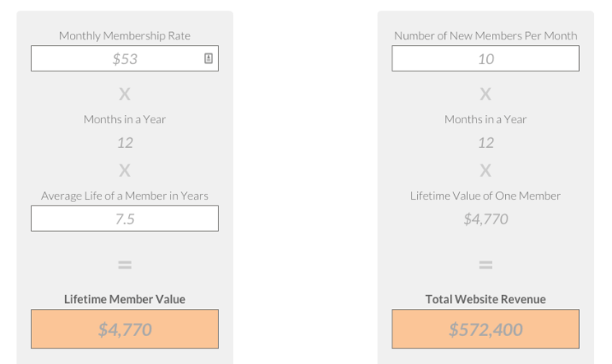
Task: Click the multiplication sign above Lifetime Value of One Member
Action: coord(485,170)
